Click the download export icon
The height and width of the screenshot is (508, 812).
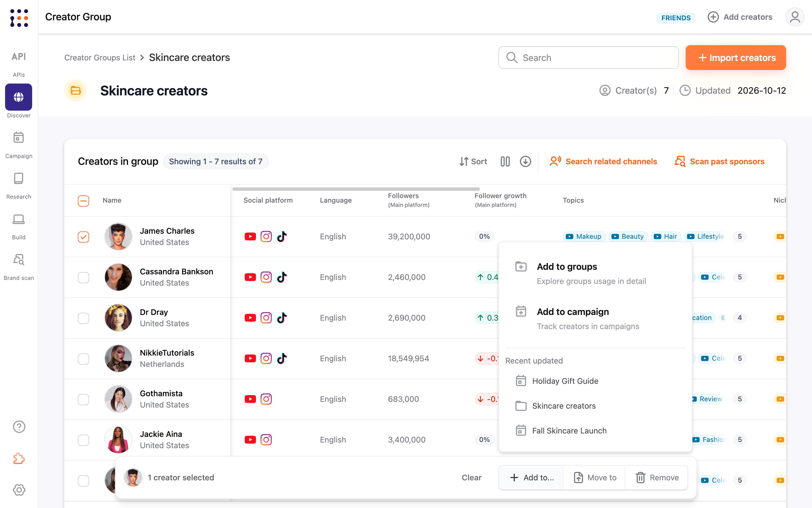(x=526, y=162)
